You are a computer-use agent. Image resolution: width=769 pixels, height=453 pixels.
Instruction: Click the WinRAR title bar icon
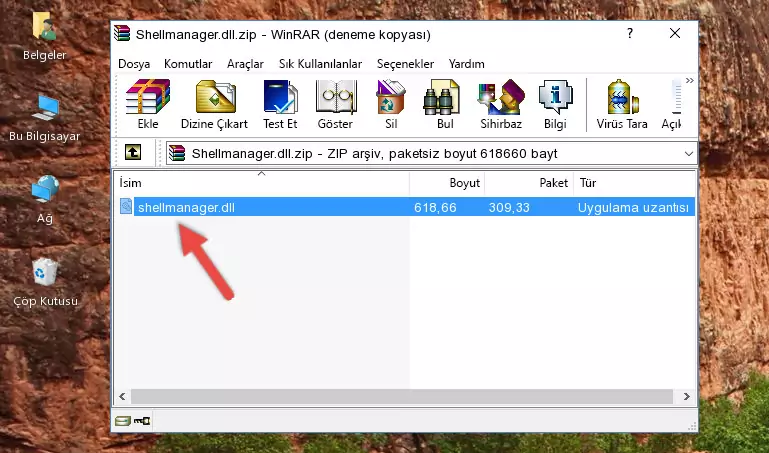[123, 33]
